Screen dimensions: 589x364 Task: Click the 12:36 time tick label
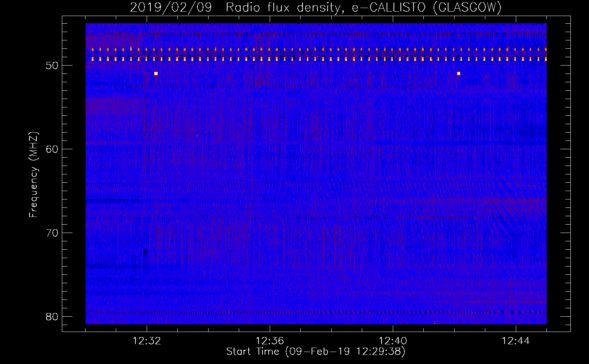point(270,341)
